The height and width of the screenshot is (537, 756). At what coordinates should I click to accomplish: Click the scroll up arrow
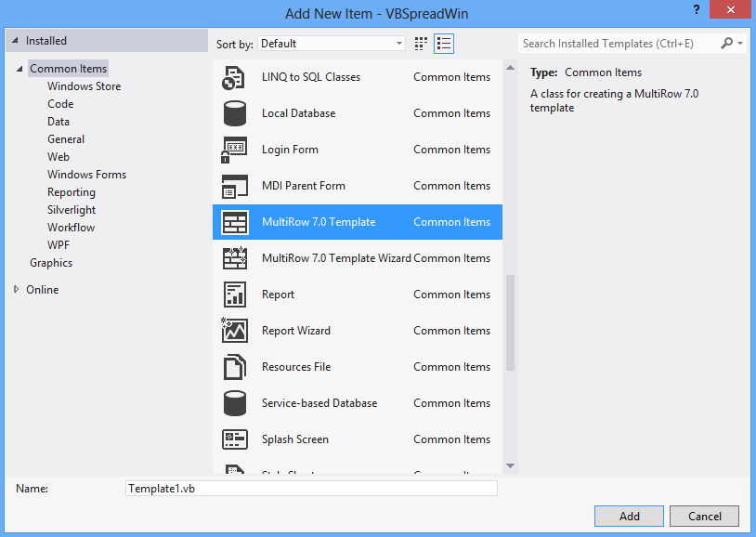pos(510,68)
